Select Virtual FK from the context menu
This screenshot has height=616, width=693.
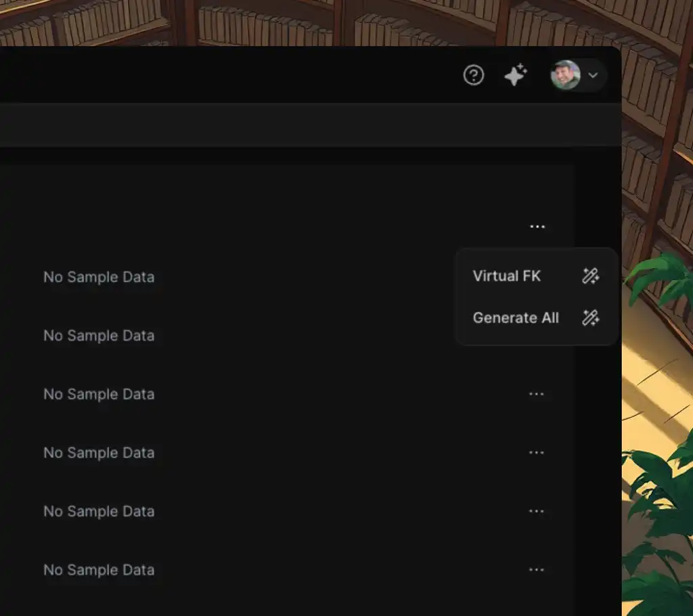coord(506,276)
